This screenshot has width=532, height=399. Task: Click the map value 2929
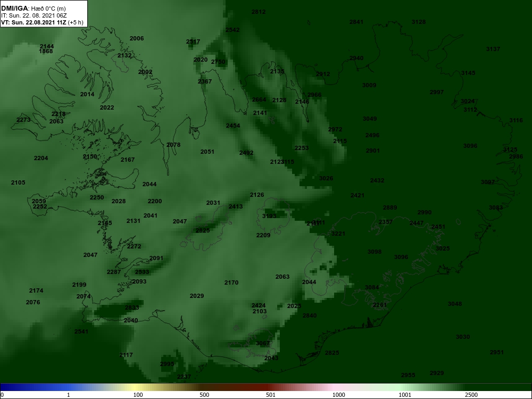(437, 373)
